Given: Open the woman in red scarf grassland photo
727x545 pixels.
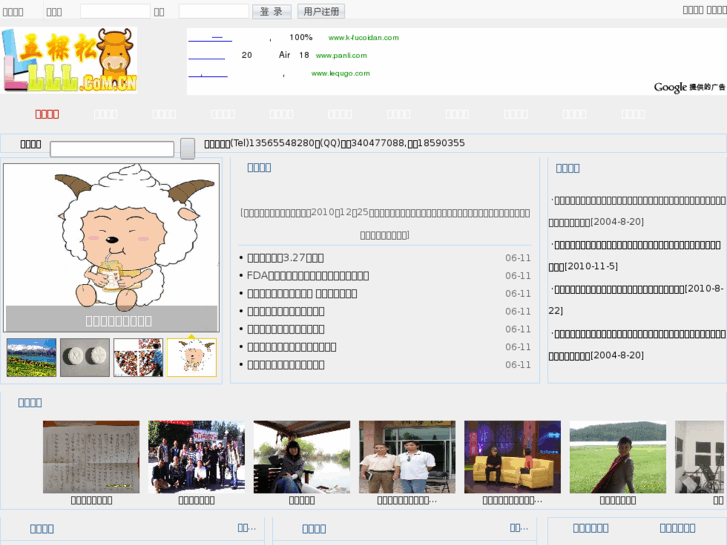Looking at the screenshot, I should (618, 457).
